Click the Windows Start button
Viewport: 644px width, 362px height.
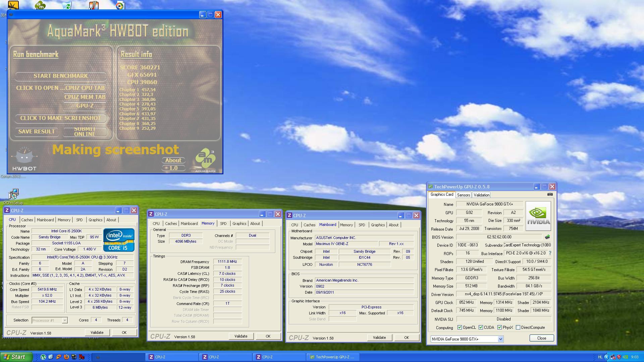[x=16, y=357]
